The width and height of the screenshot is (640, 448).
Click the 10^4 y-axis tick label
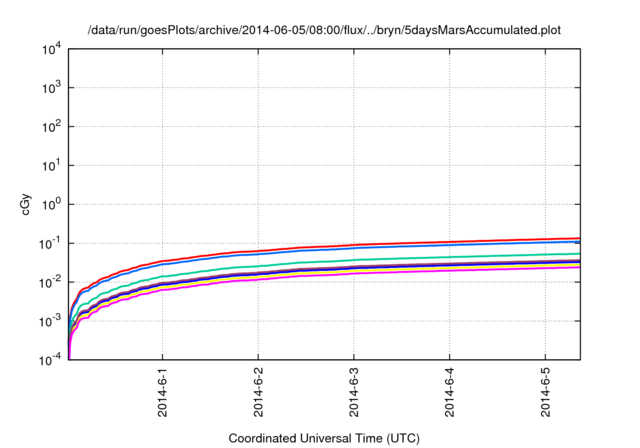point(51,49)
